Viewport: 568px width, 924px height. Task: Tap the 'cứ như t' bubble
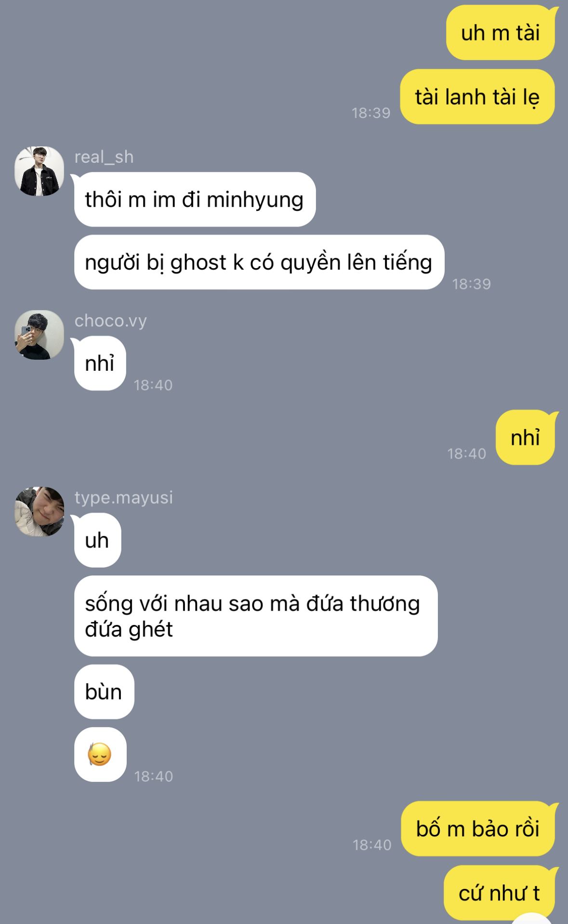click(x=499, y=893)
